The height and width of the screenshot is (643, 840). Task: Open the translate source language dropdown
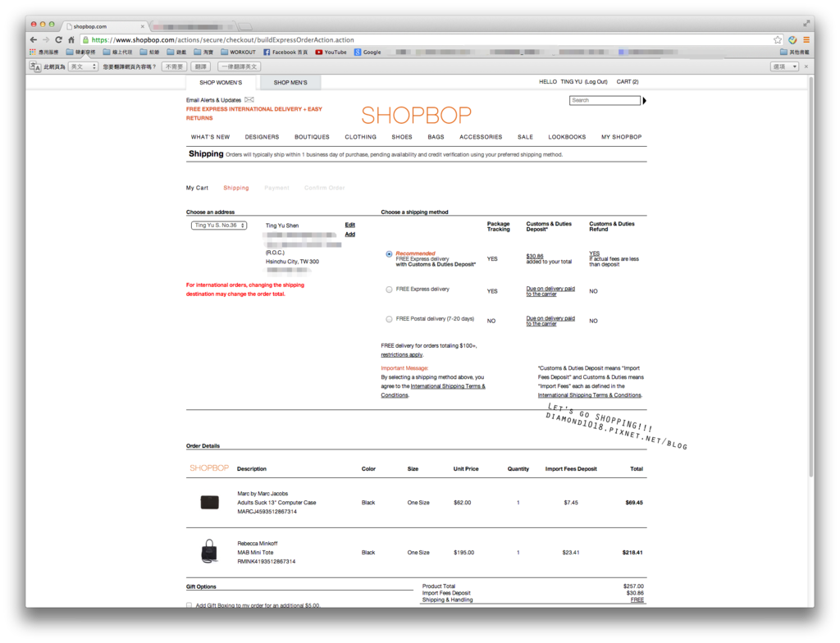click(x=83, y=66)
